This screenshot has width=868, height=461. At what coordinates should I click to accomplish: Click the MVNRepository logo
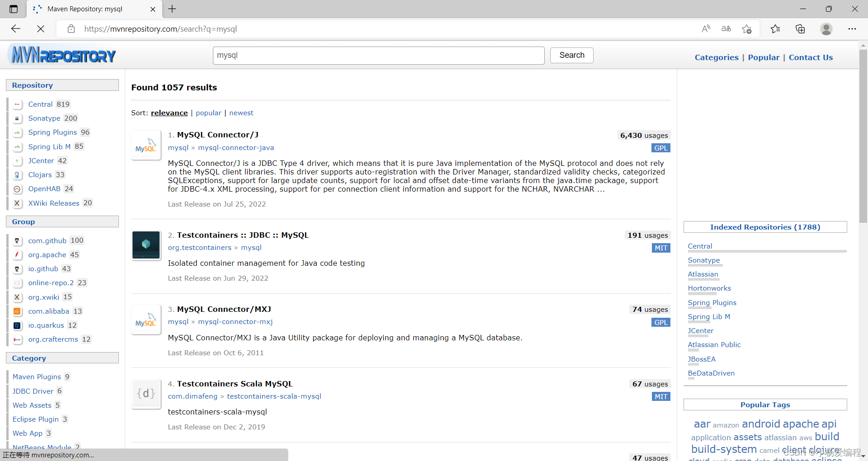pos(62,55)
